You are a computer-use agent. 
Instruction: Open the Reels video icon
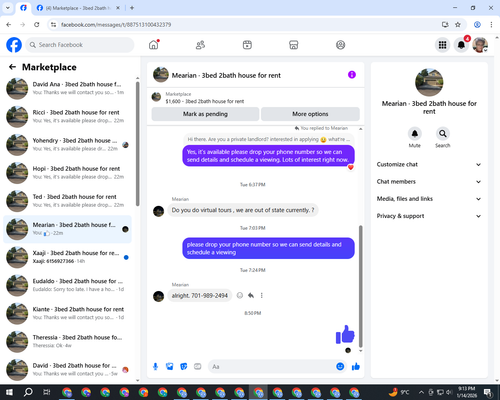pyautogui.click(x=247, y=45)
